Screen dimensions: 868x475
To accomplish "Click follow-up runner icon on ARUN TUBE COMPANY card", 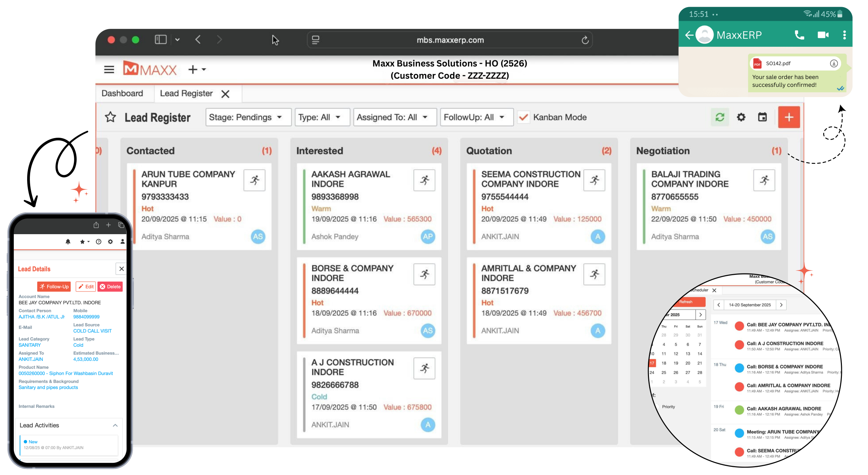I will (254, 180).
